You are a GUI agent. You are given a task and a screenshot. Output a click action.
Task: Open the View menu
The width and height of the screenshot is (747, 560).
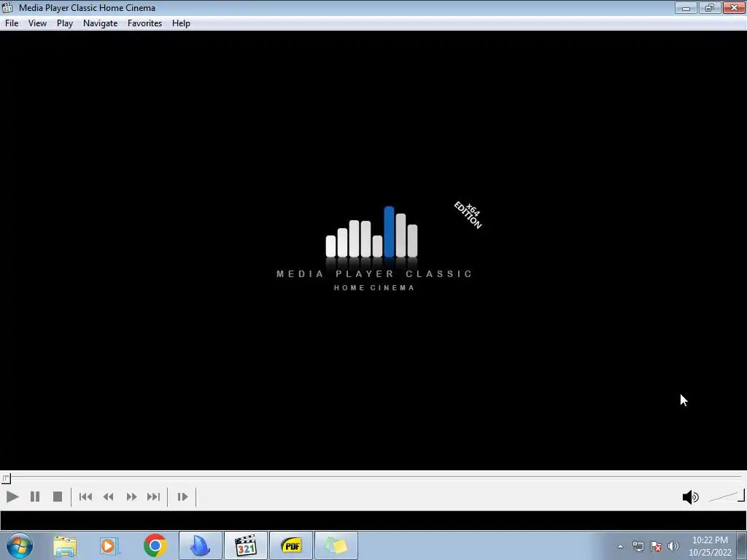37,23
